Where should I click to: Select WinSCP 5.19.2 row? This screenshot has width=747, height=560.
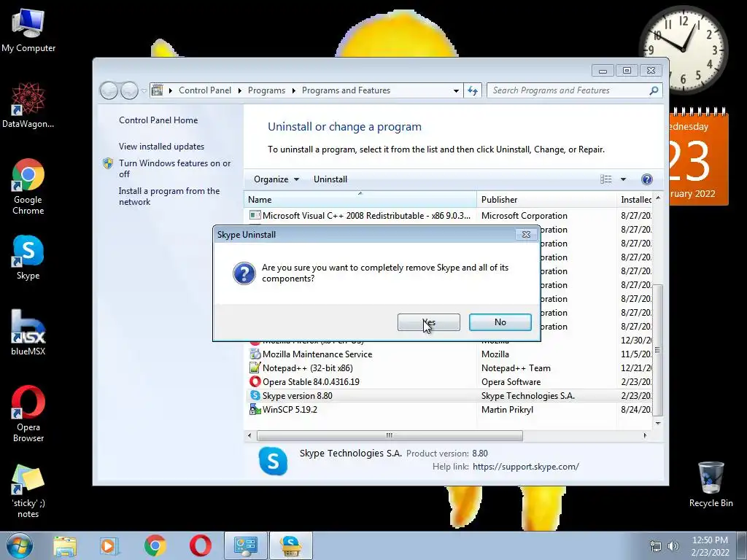tap(449, 410)
